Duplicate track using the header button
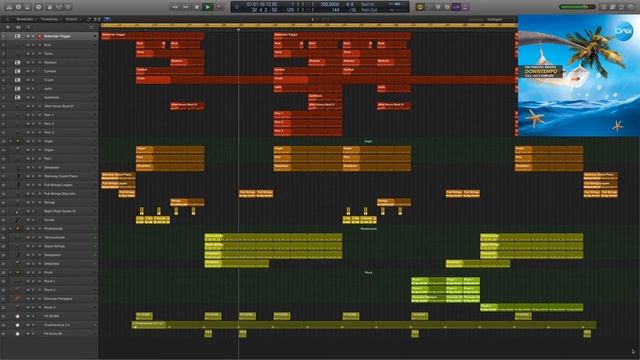The width and height of the screenshot is (640, 360). point(18,27)
